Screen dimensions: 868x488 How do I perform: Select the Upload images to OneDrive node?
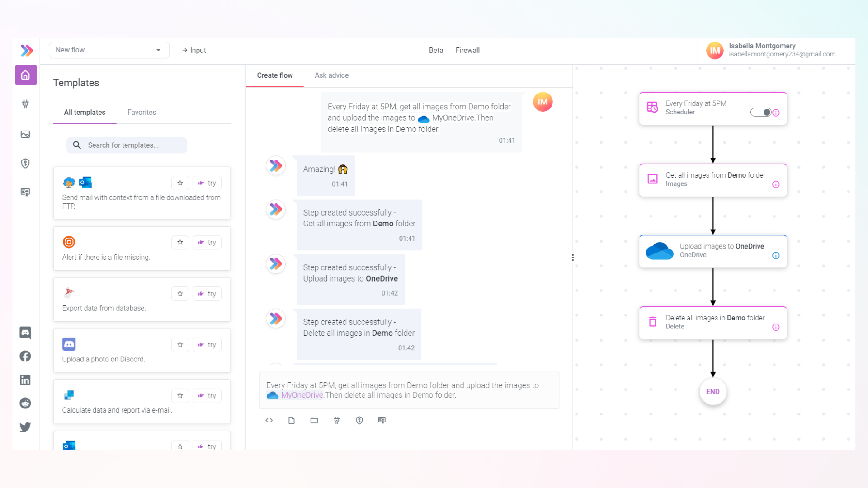click(713, 251)
